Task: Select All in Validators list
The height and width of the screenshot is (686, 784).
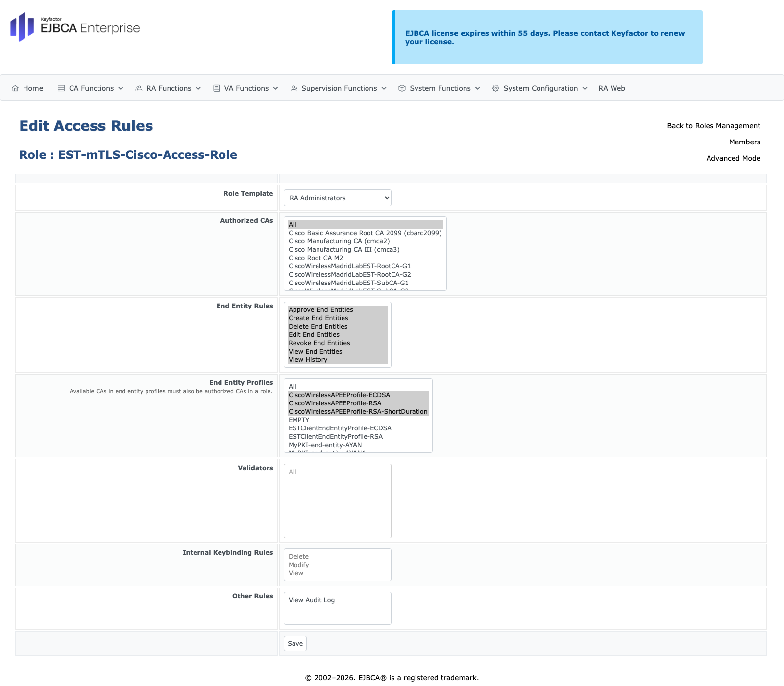Action: point(338,472)
